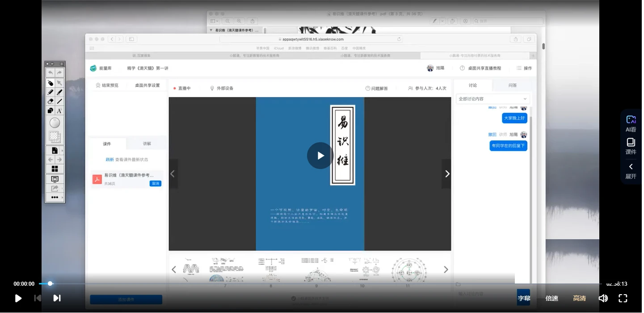Viewport: 644px width, 313px height.
Task: Switch to the 讨论 tab
Action: pos(473,85)
